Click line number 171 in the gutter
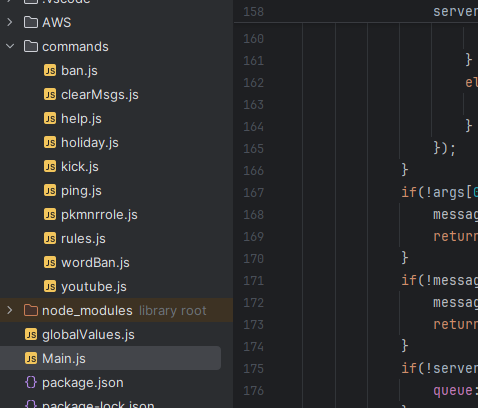 click(254, 281)
